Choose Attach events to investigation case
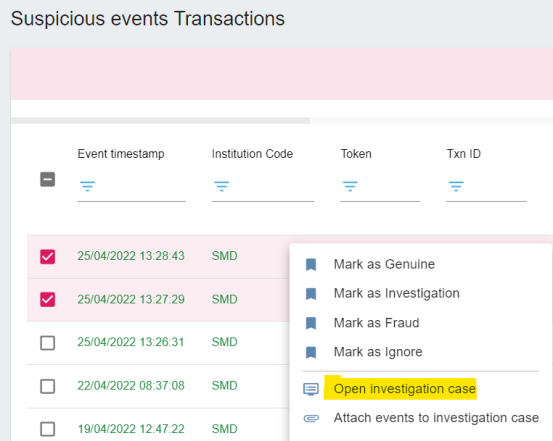Viewport: 553px width, 441px height. click(x=436, y=418)
